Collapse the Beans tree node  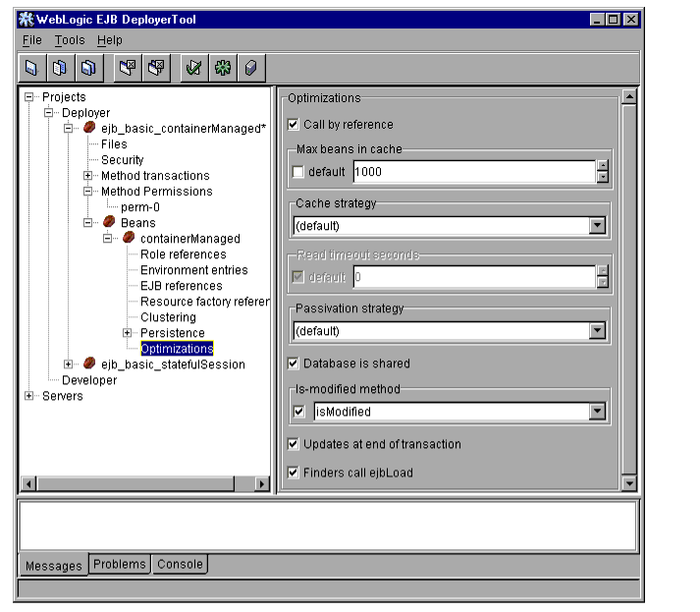point(88,222)
